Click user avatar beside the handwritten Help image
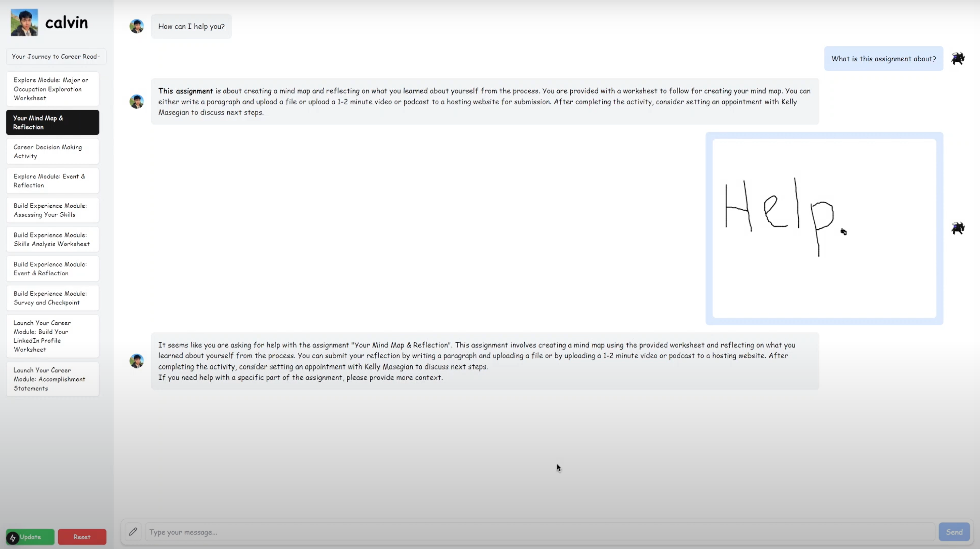This screenshot has width=980, height=549. (x=958, y=228)
